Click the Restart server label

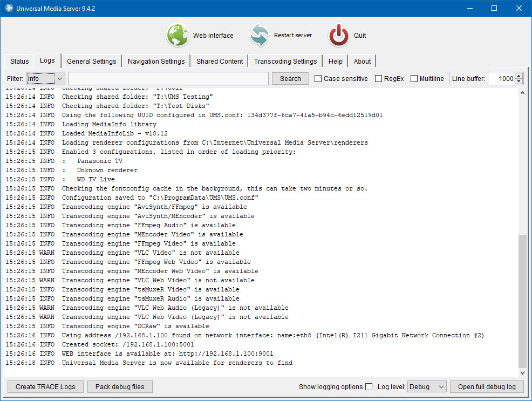(293, 35)
